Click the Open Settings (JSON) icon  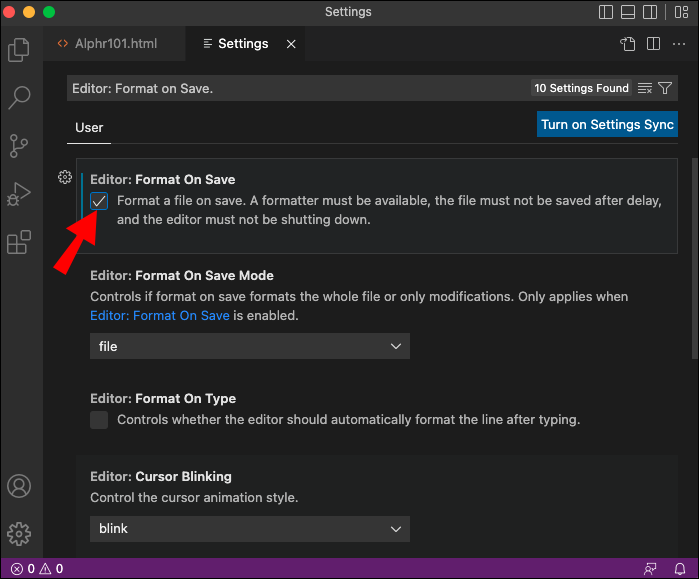pyautogui.click(x=627, y=44)
